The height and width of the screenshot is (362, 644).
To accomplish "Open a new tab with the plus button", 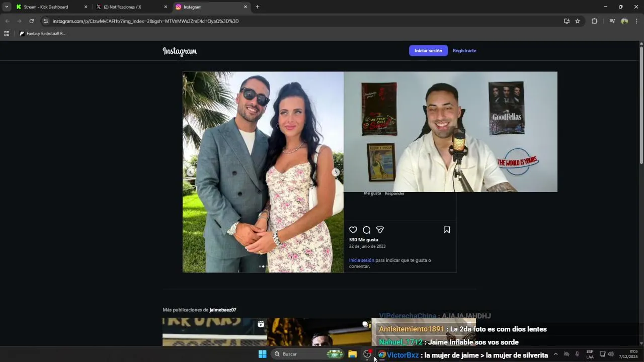I will 258,7.
